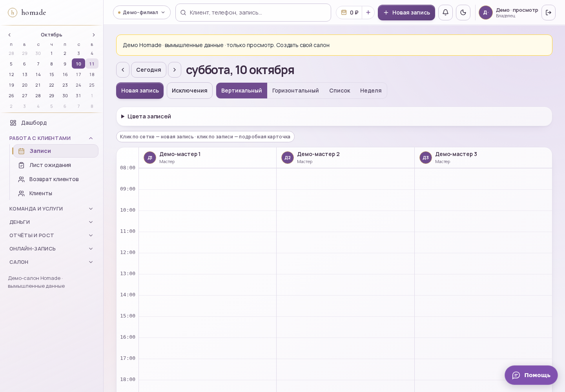The width and height of the screenshot is (565, 392).
Task: Click the next day arrow button
Action: (175, 70)
